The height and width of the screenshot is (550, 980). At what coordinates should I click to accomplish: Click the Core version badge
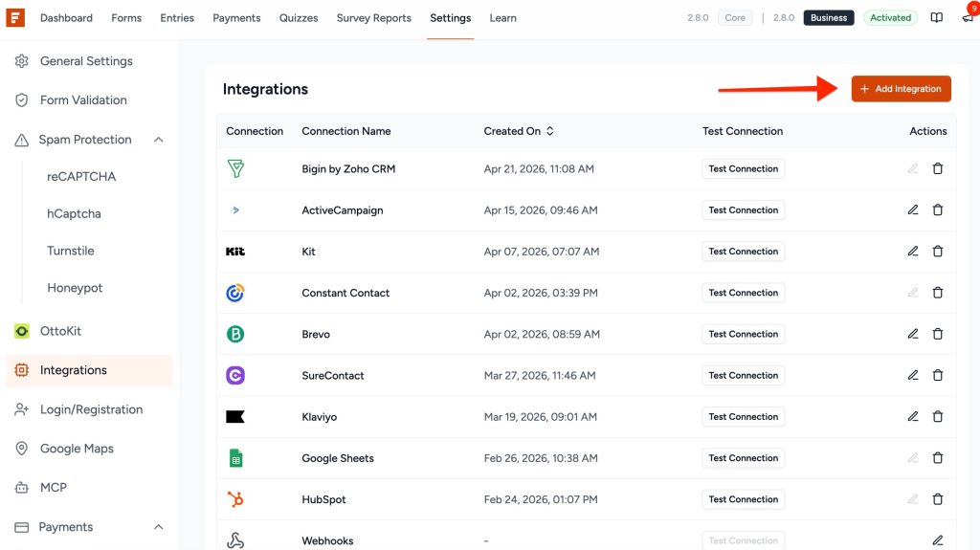735,17
